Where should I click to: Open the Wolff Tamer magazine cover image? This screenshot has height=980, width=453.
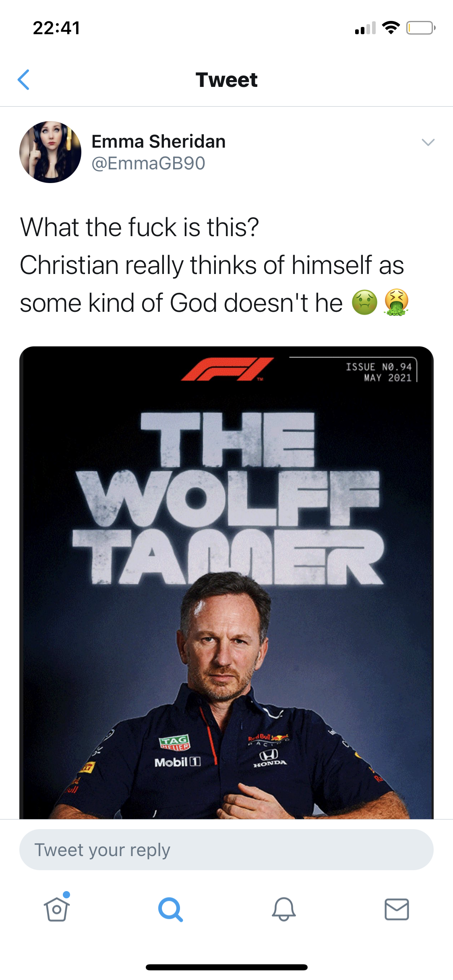[226, 583]
